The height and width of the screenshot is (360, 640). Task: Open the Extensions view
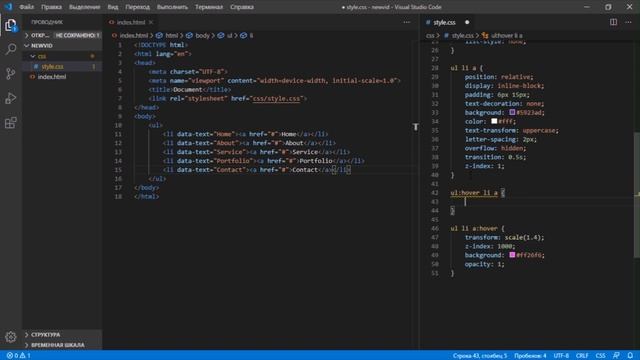coord(11,123)
